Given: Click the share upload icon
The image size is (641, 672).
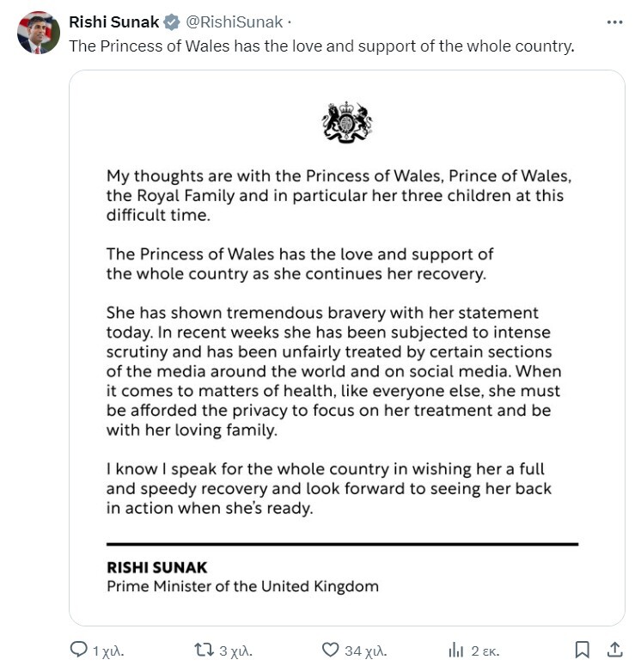Looking at the screenshot, I should [x=614, y=650].
